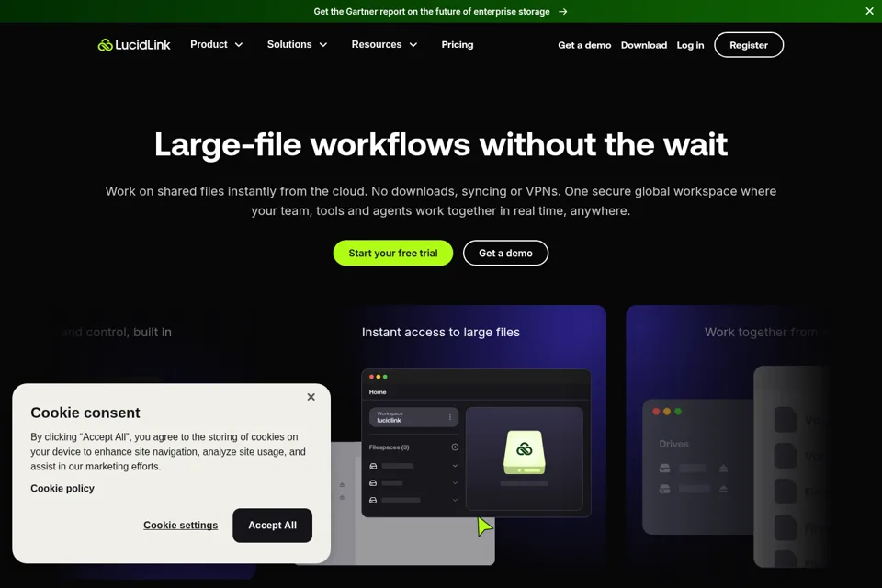Expand the second filespace chevron
This screenshot has width=882, height=588.
tap(455, 482)
